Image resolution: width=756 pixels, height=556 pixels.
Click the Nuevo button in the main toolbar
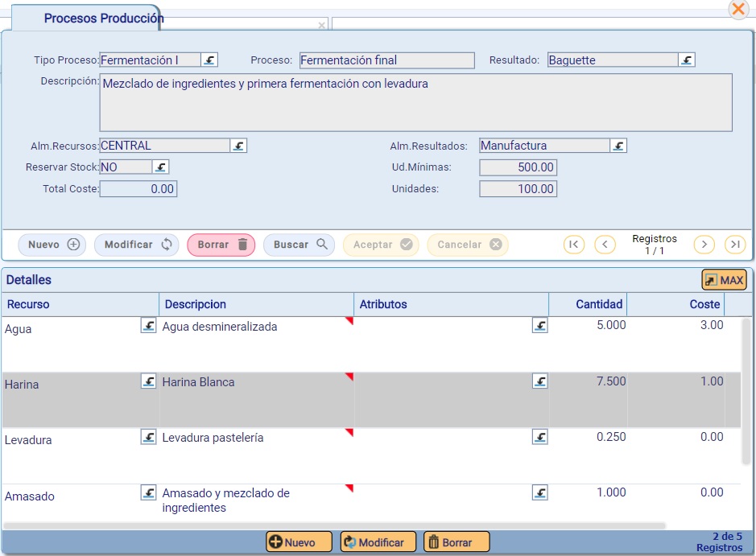(52, 245)
